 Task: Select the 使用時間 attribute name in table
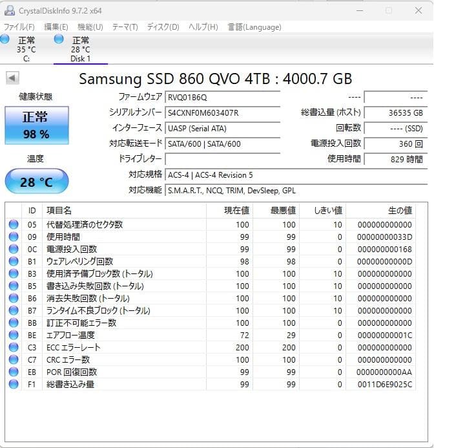pos(63,237)
